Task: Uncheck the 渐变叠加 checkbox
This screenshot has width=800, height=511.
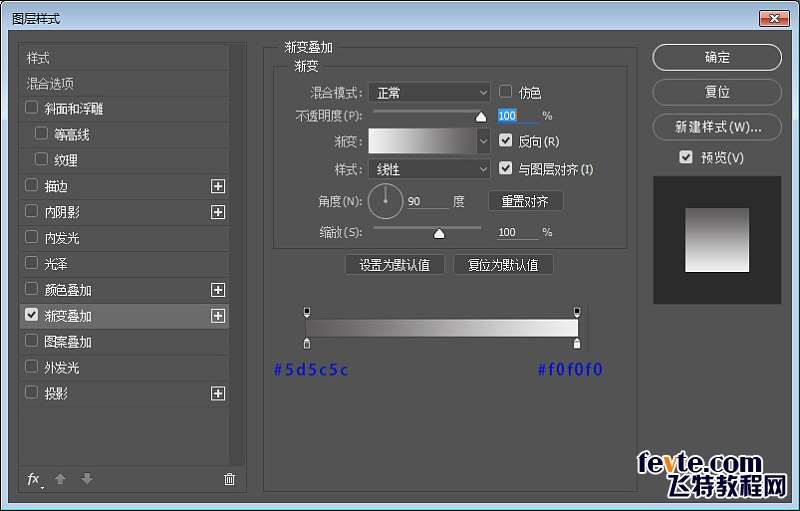Action: point(32,315)
